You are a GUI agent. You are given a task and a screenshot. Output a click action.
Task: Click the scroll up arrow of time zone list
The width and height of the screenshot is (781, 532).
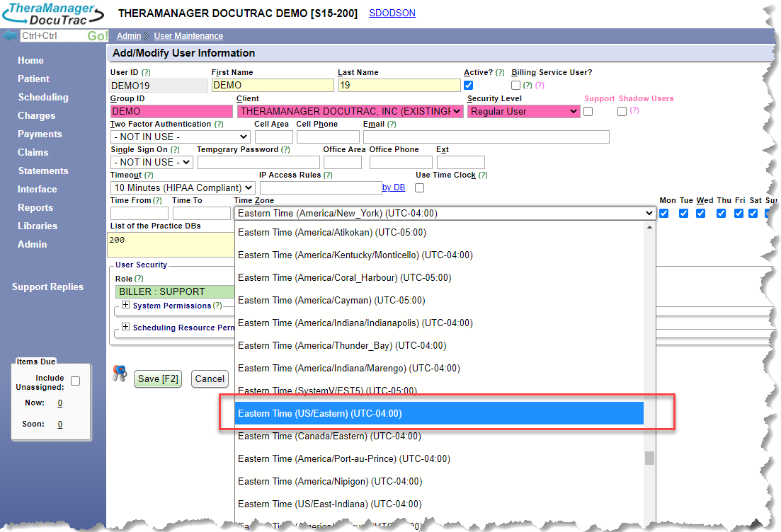(x=649, y=227)
